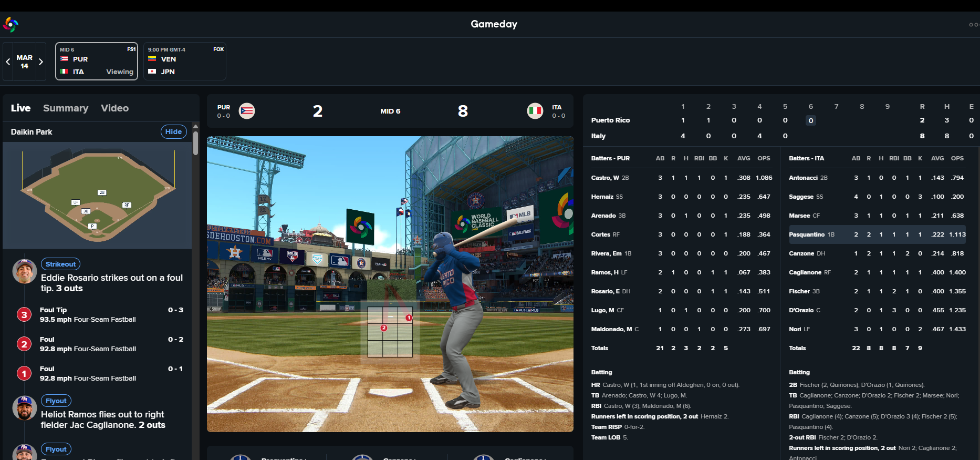Open Hernaiz batter link

[602, 197]
